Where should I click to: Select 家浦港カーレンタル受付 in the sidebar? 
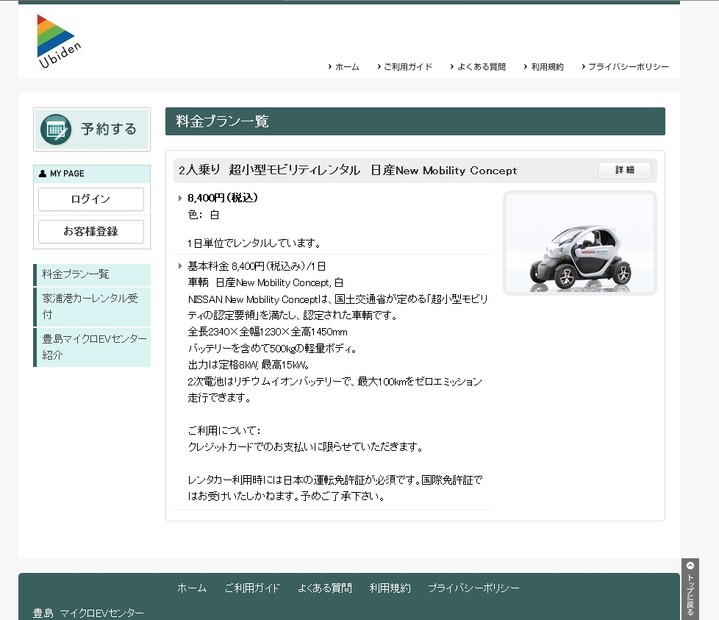(92, 306)
